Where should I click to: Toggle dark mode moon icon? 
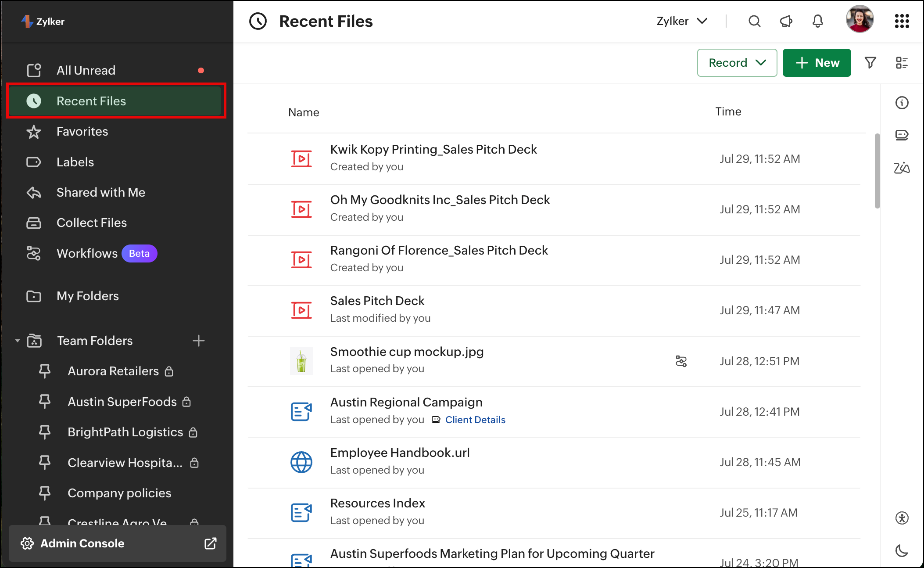tap(902, 550)
